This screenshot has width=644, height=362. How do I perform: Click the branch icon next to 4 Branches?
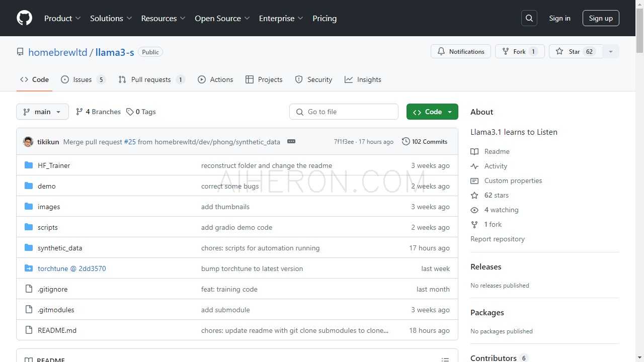tap(79, 112)
